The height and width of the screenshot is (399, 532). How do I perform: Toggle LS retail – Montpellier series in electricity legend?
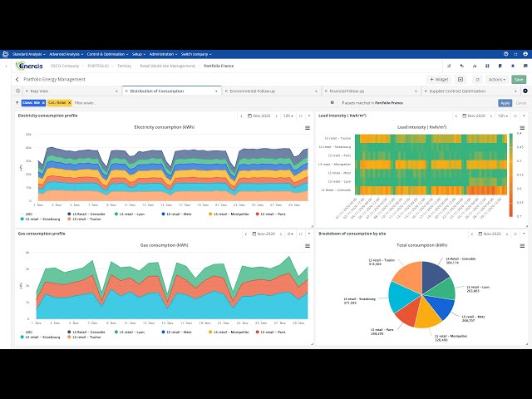click(x=229, y=214)
